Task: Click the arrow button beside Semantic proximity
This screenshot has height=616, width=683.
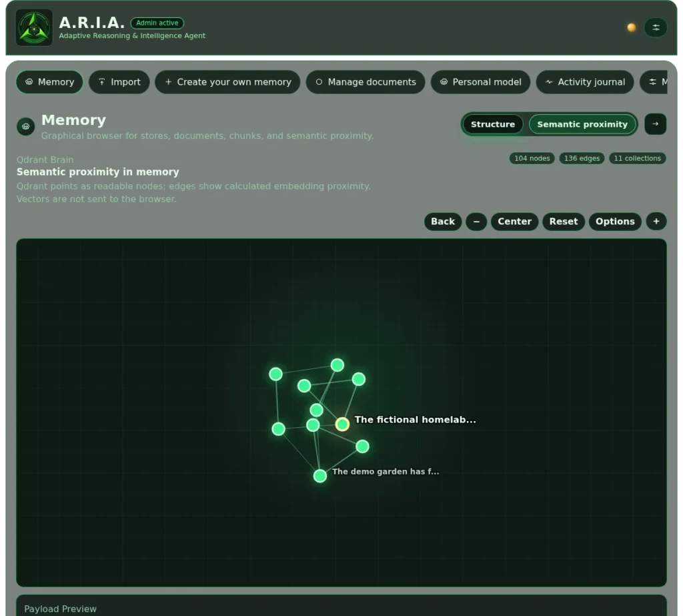Action: pyautogui.click(x=655, y=124)
